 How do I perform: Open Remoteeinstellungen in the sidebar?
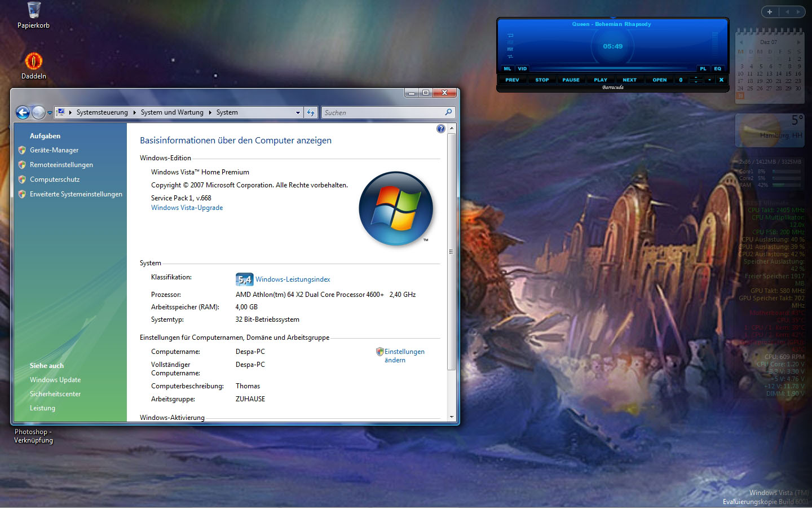click(61, 165)
